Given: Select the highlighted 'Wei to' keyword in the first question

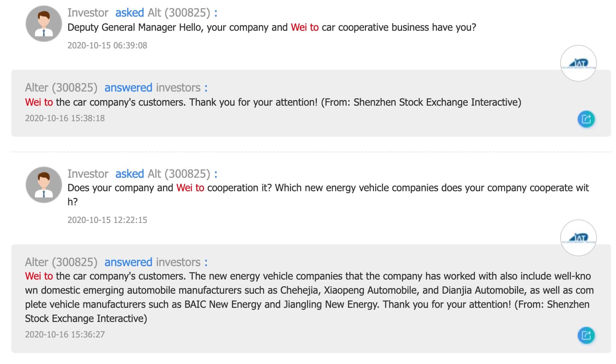Looking at the screenshot, I should tap(304, 27).
